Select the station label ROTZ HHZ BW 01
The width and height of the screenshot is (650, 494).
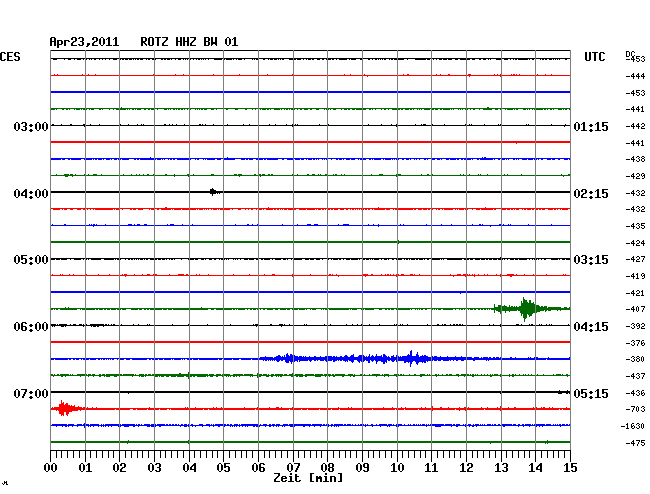click(189, 42)
